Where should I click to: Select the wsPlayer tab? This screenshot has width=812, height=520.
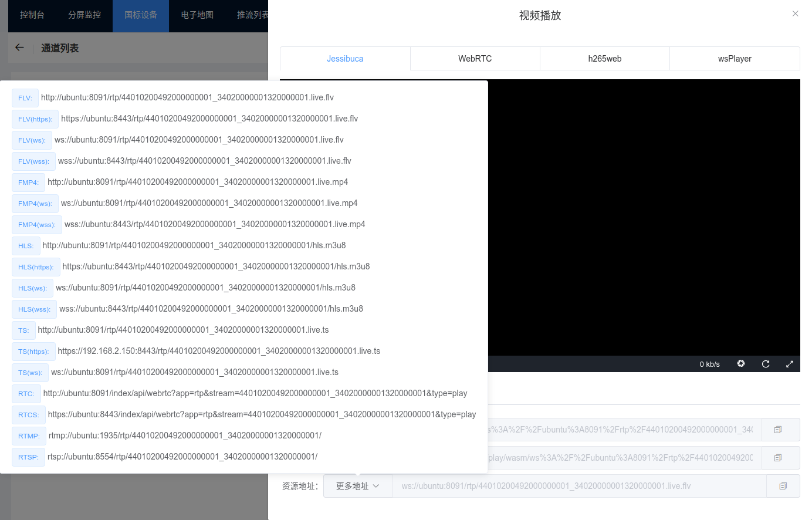coord(735,58)
